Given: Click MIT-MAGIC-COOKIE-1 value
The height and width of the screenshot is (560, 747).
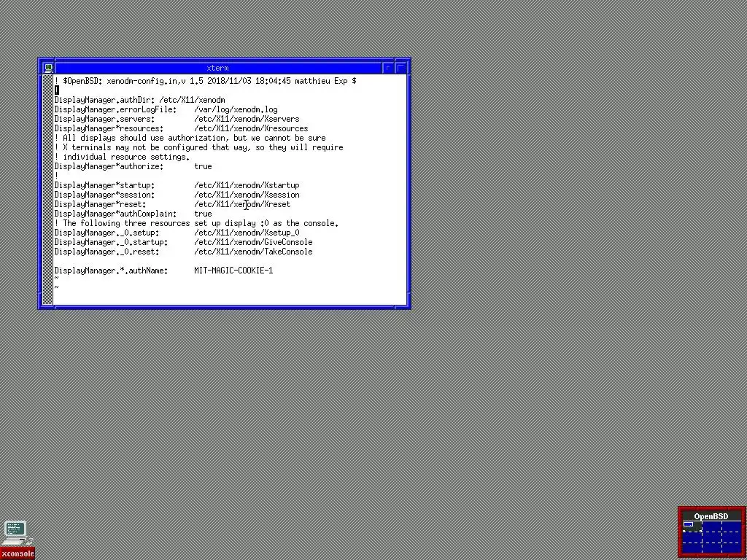Looking at the screenshot, I should pyautogui.click(x=233, y=271).
